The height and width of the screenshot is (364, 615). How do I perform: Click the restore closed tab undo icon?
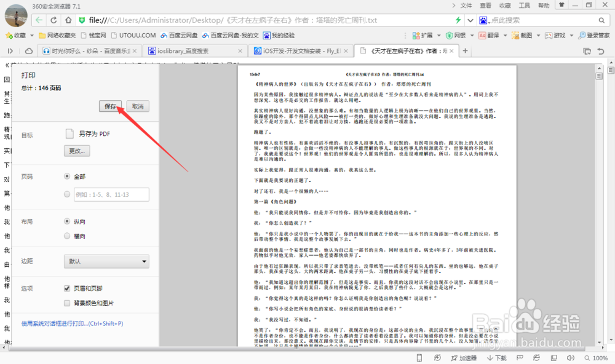coord(600,51)
